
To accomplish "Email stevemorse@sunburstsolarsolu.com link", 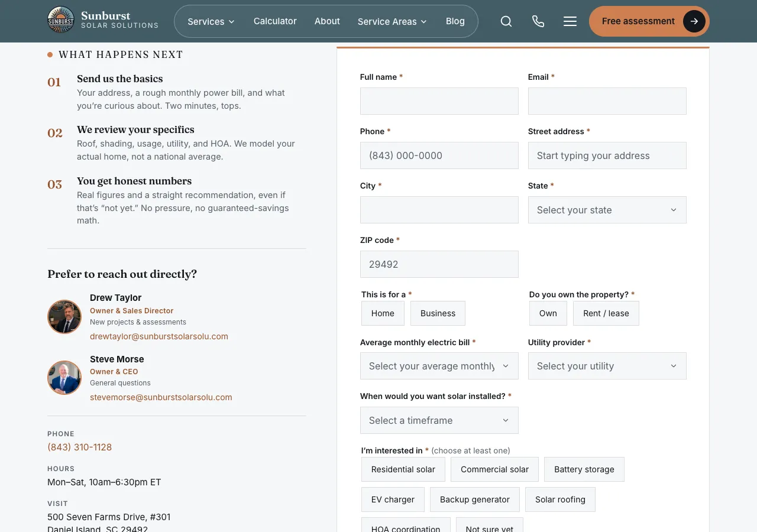I will click(161, 397).
